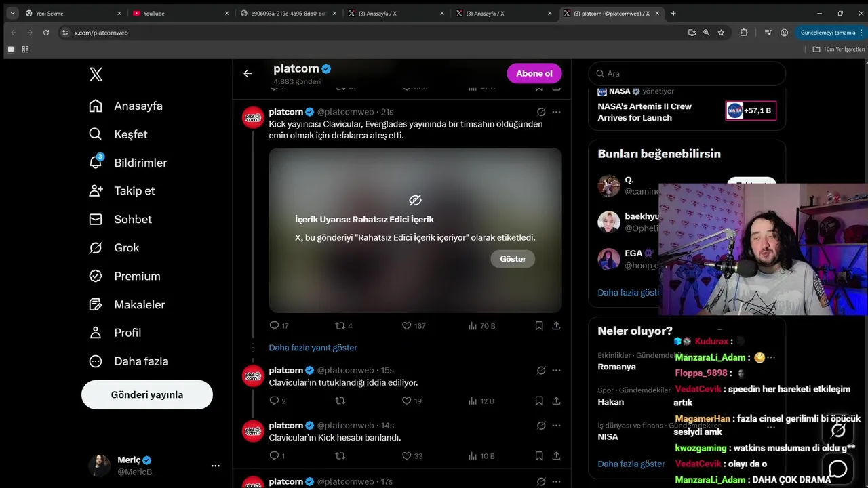Click Grok icon on the 15s post
The height and width of the screenshot is (488, 868).
tap(541, 371)
